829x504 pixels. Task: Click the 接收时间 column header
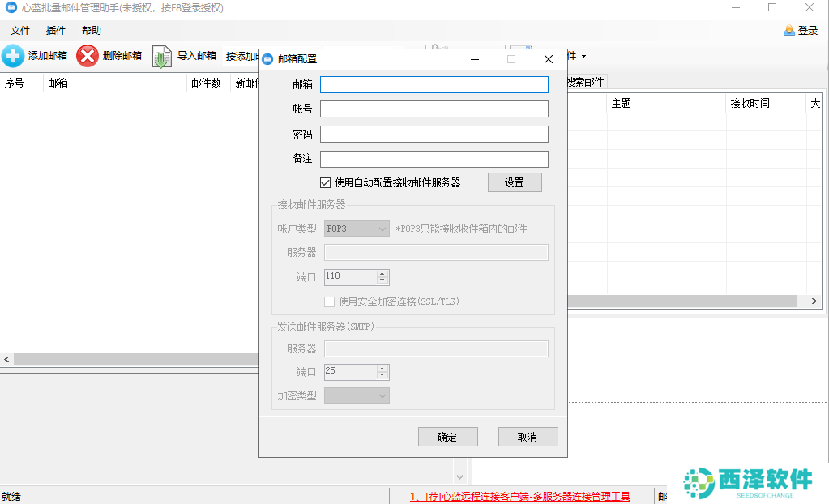(x=750, y=104)
